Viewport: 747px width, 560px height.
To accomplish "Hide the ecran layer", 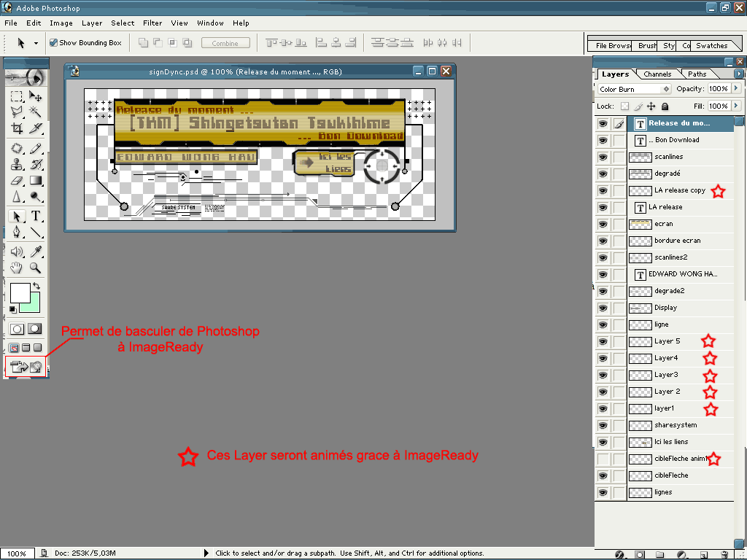I will point(603,225).
